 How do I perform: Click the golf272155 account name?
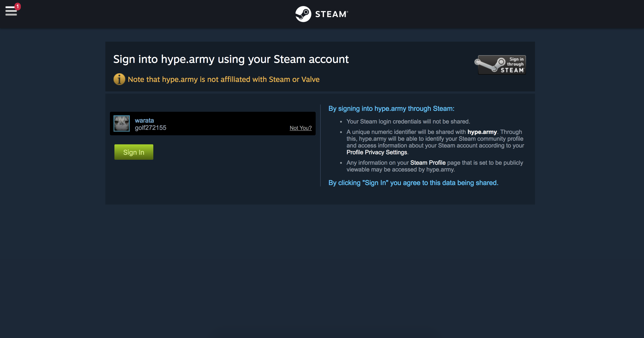(x=151, y=128)
